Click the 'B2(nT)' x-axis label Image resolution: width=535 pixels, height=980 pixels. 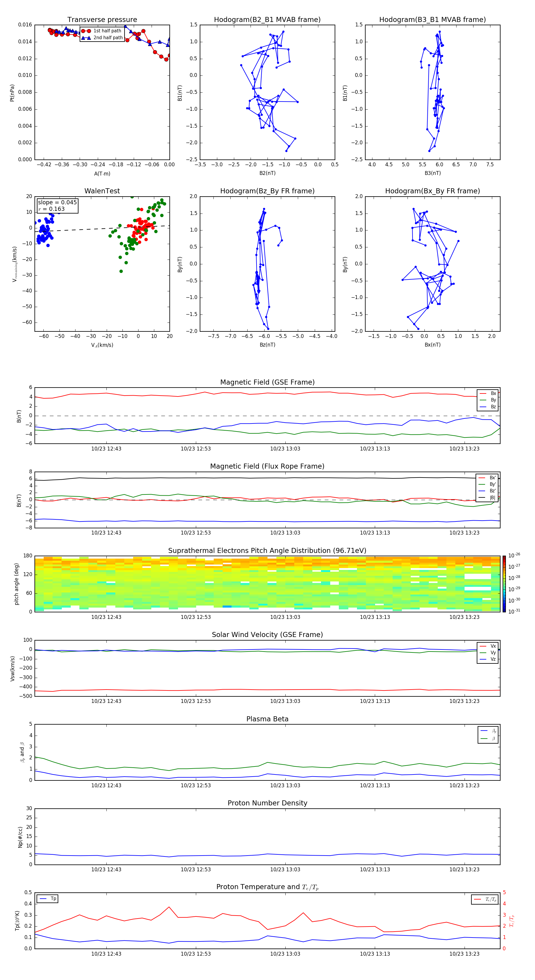(x=267, y=173)
